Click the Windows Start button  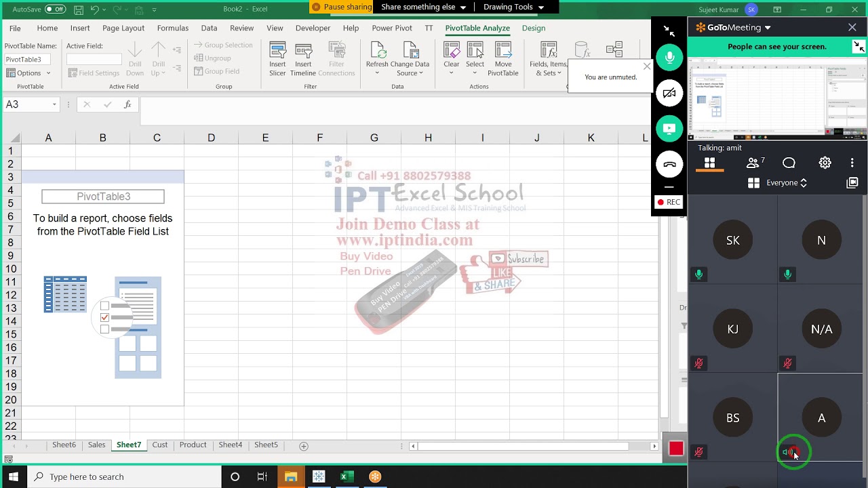tap(14, 476)
